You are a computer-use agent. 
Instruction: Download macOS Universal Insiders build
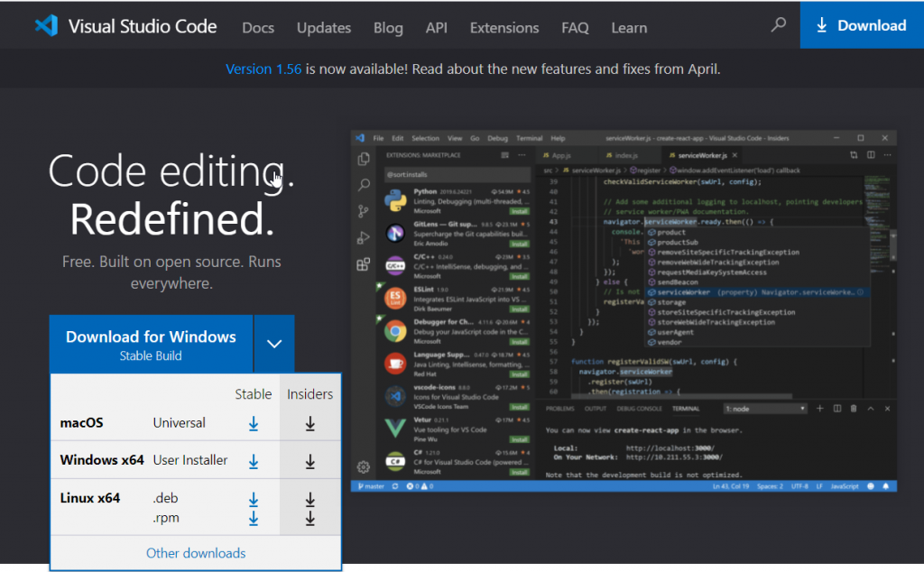point(310,423)
